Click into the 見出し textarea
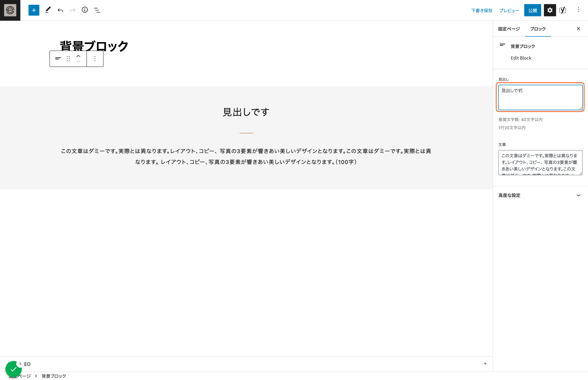588x380 pixels. click(x=540, y=97)
